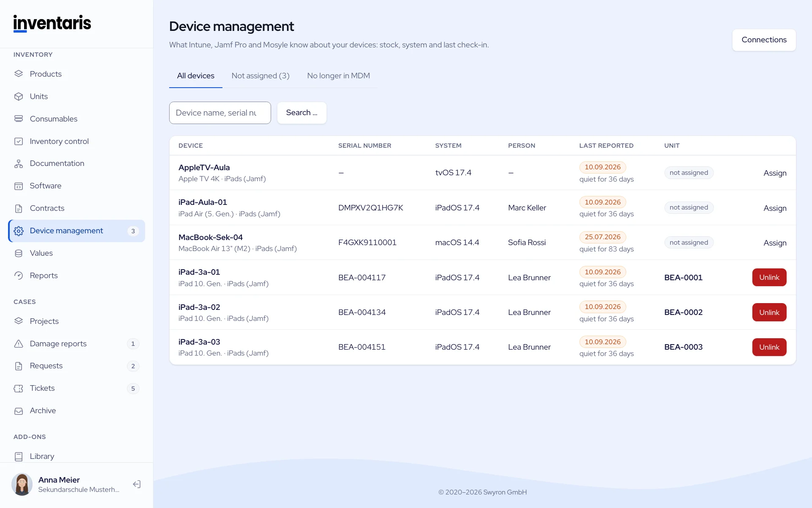The height and width of the screenshot is (508, 812).
Task: Click the Tickets icon in the sidebar
Action: [19, 388]
